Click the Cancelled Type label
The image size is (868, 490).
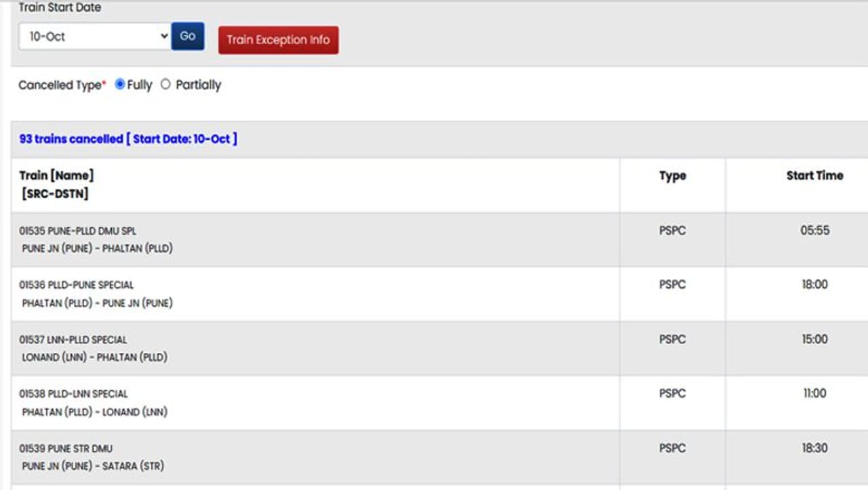coord(61,85)
